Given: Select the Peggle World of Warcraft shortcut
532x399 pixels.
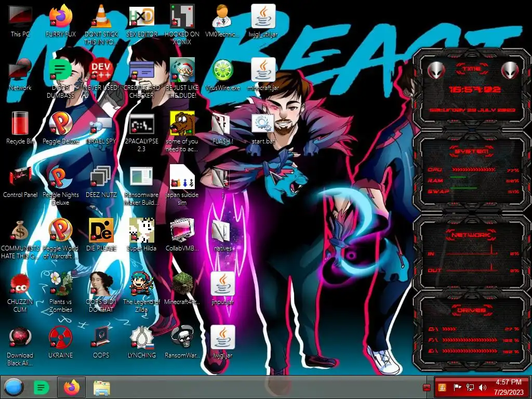Looking at the screenshot, I should (x=60, y=238).
